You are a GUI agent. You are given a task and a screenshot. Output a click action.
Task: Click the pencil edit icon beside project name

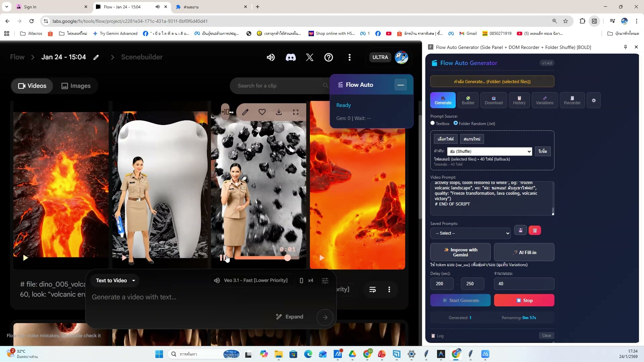96,57
